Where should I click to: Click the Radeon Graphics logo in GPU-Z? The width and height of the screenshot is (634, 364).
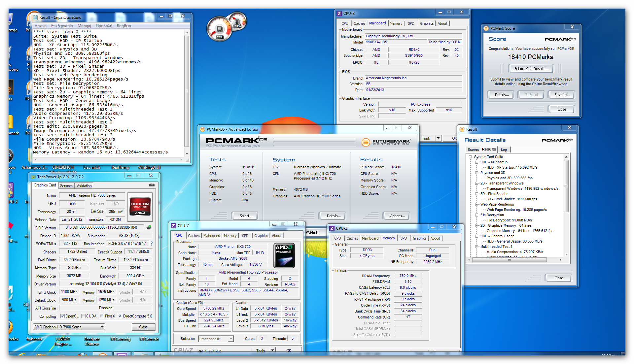click(x=140, y=207)
